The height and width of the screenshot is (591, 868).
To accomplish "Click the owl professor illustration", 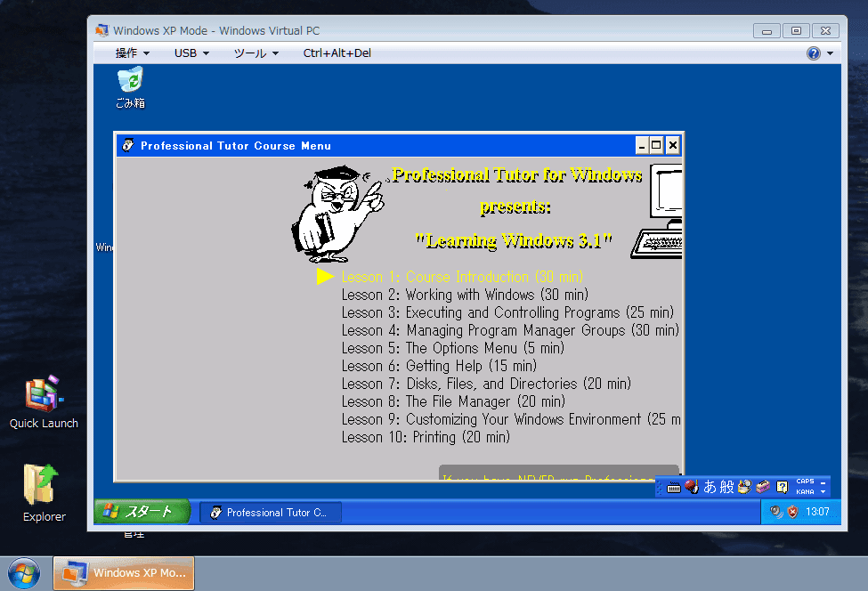I will (337, 214).
